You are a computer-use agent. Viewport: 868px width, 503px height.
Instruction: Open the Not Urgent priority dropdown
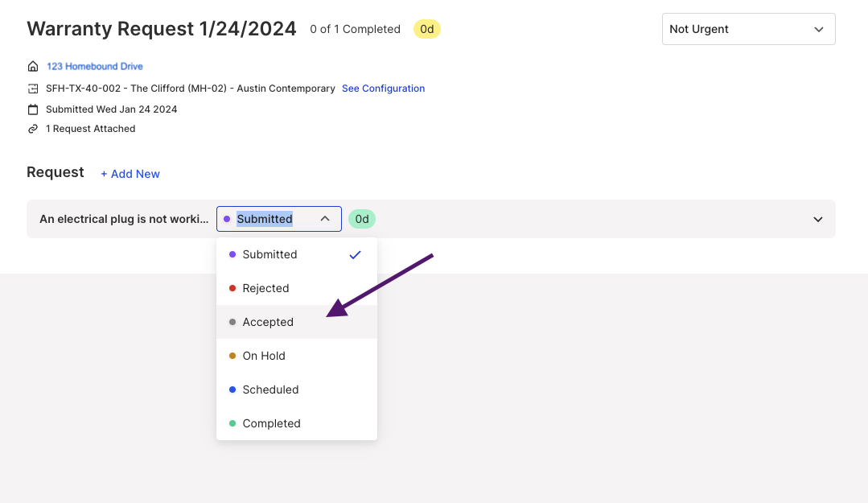[748, 29]
